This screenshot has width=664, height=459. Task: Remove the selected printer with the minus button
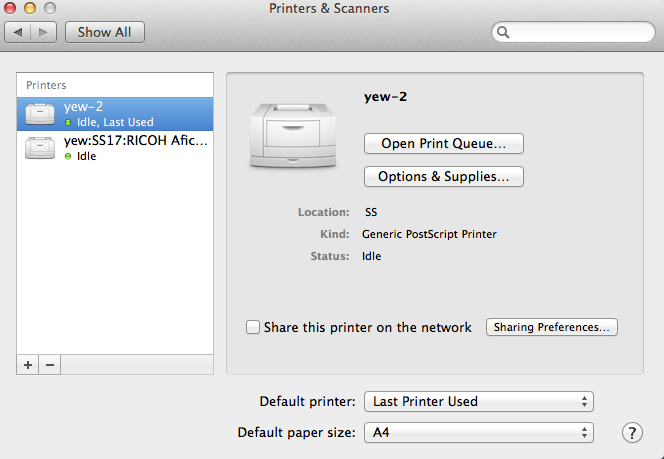click(x=50, y=365)
